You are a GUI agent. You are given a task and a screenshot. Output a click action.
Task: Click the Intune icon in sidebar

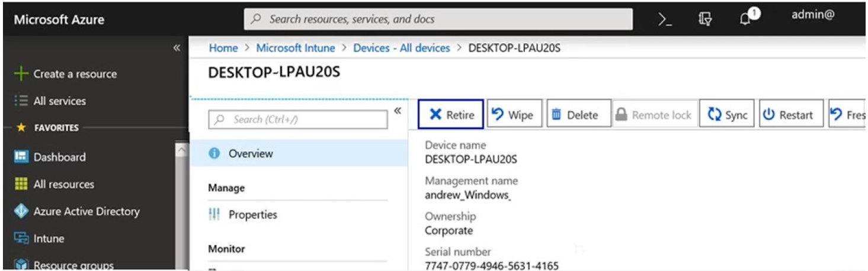pyautogui.click(x=21, y=238)
